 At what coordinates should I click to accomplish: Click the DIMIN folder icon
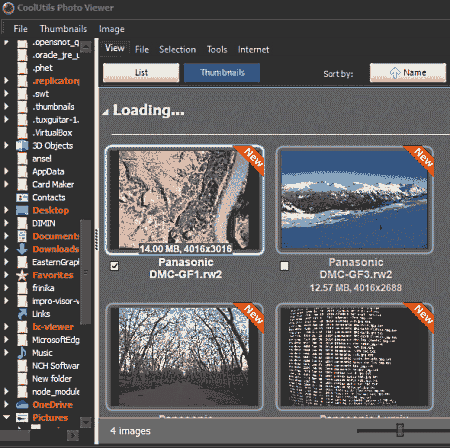[x=22, y=223]
